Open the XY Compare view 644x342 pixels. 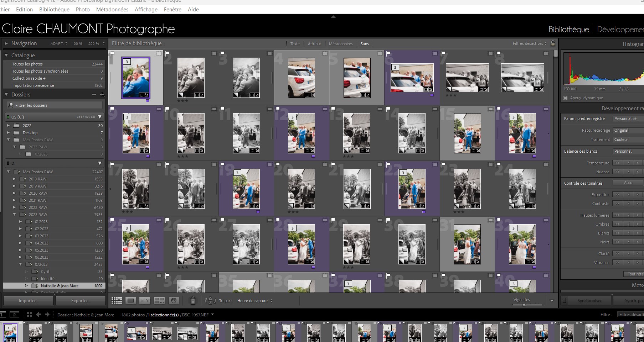[145, 301]
